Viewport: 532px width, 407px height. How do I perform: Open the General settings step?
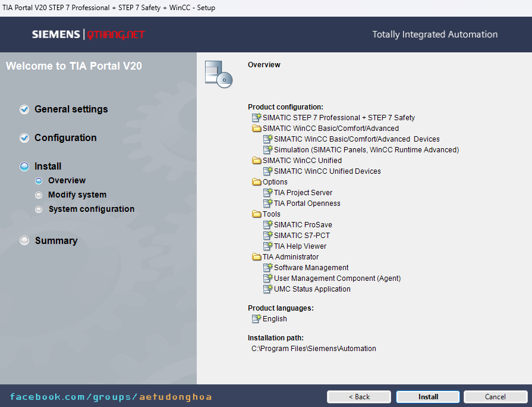click(71, 109)
